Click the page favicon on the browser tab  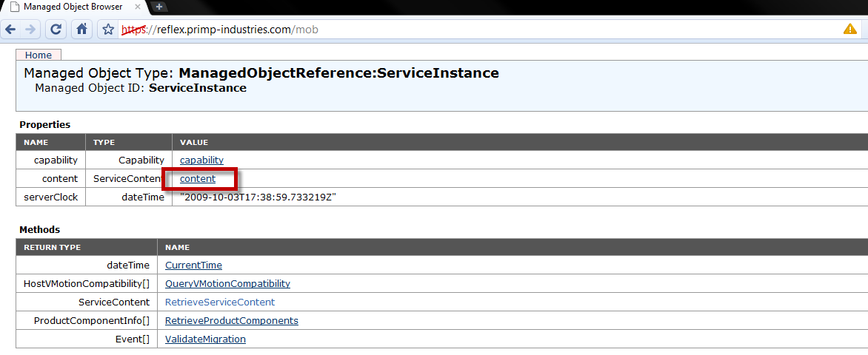coord(13,7)
